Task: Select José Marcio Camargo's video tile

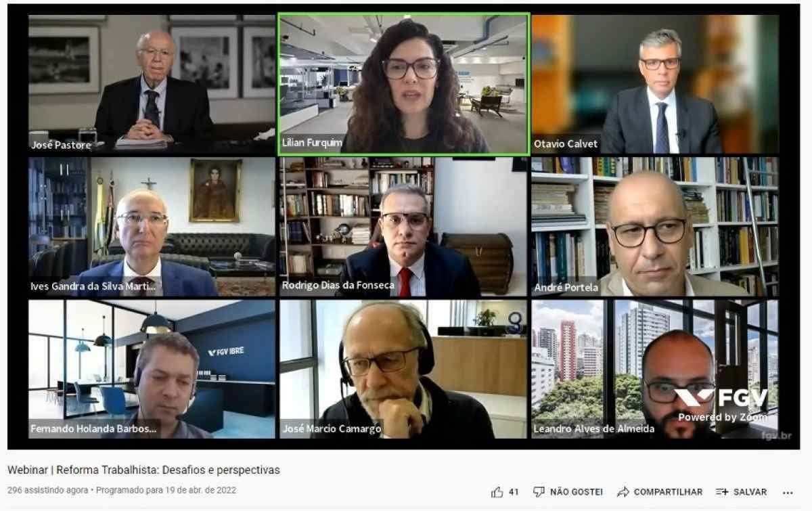Action: click(x=403, y=370)
